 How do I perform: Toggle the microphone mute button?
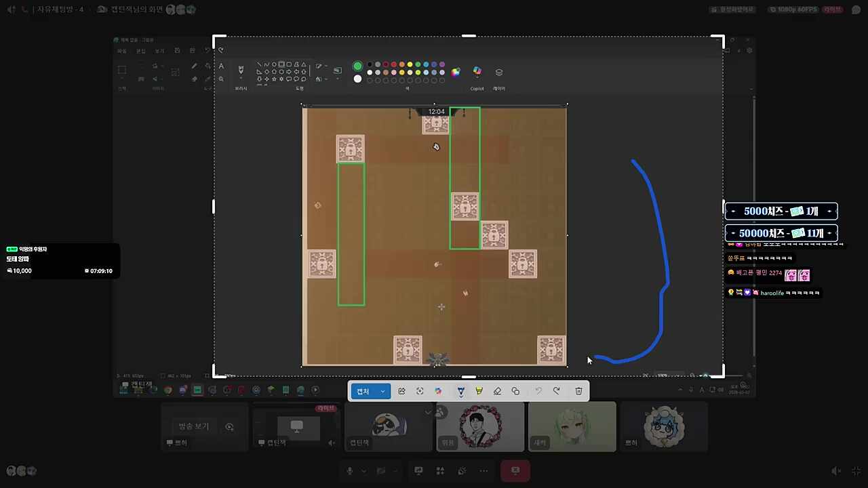[x=350, y=471]
